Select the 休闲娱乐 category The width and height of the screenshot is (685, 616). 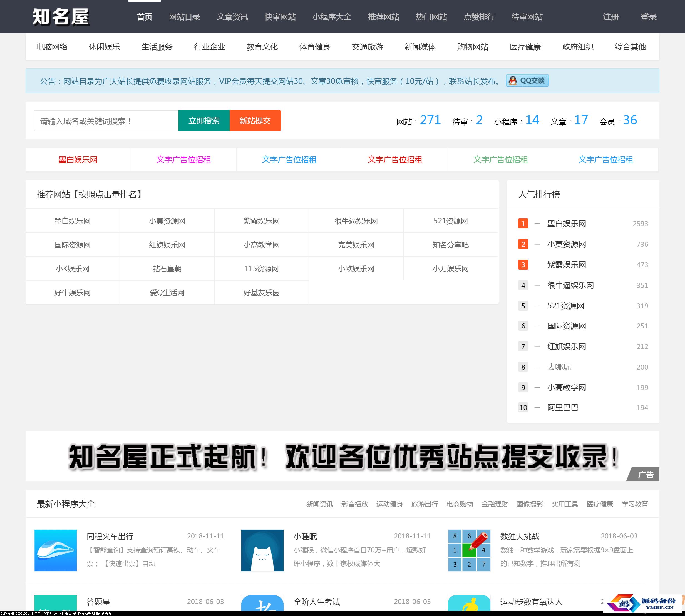coord(104,47)
